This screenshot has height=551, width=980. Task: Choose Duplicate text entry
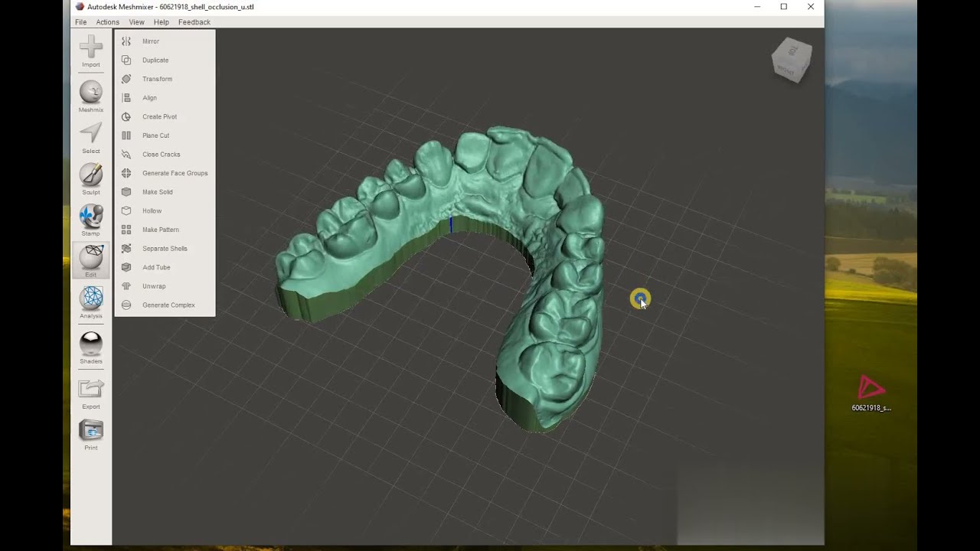(x=155, y=60)
